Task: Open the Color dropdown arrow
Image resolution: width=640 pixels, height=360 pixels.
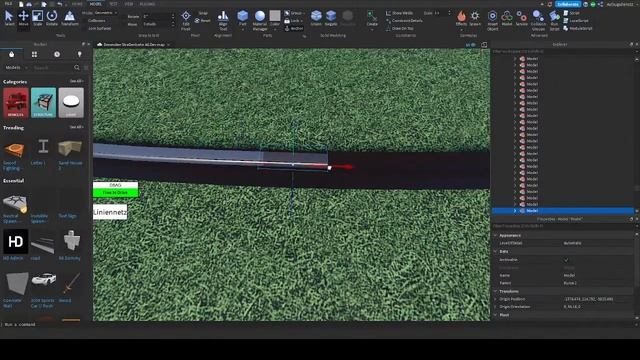Action: pos(275,29)
